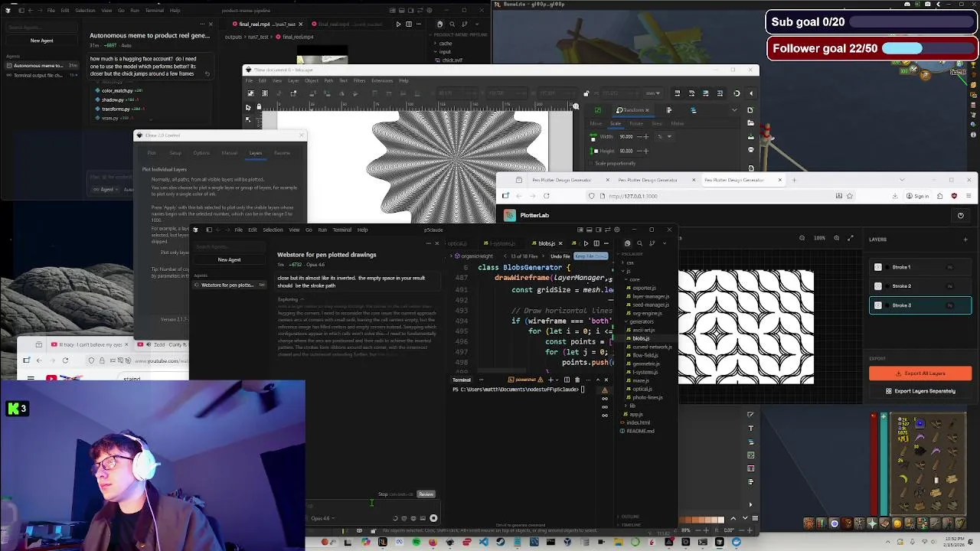Expand the css folder in explorer
This screenshot has width=980, height=551.
click(x=629, y=262)
